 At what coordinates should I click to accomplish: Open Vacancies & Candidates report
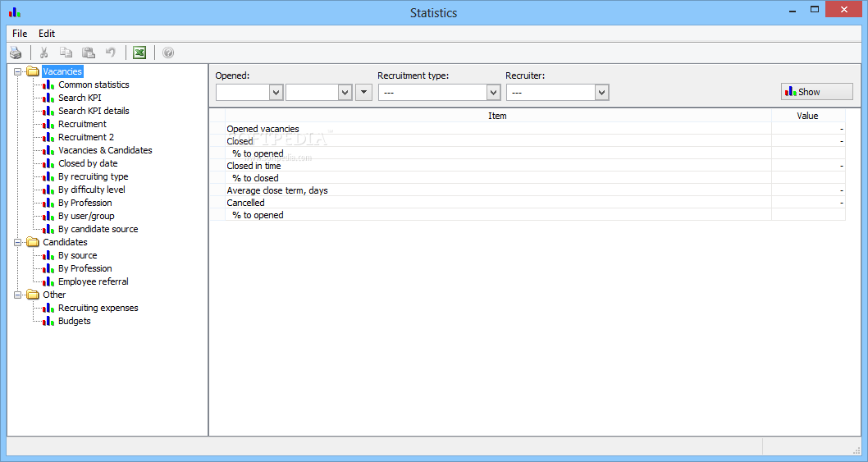(x=105, y=150)
